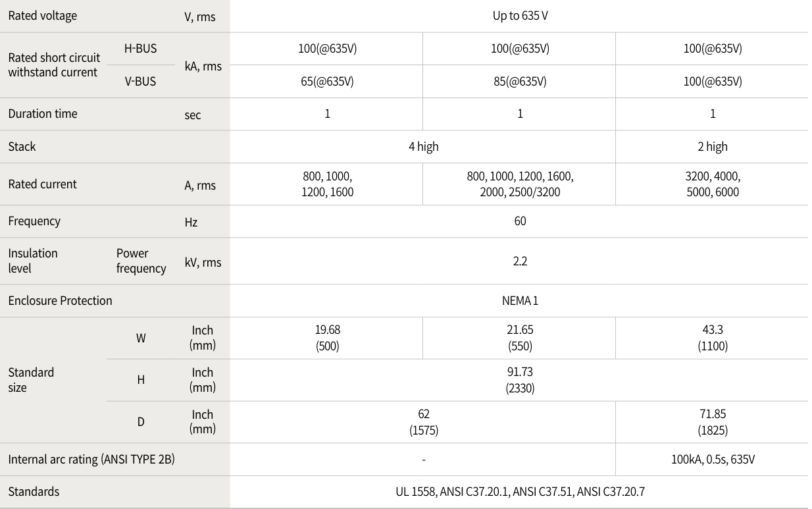Select the "2 high" stack cell
812x509 pixels.
point(713,147)
